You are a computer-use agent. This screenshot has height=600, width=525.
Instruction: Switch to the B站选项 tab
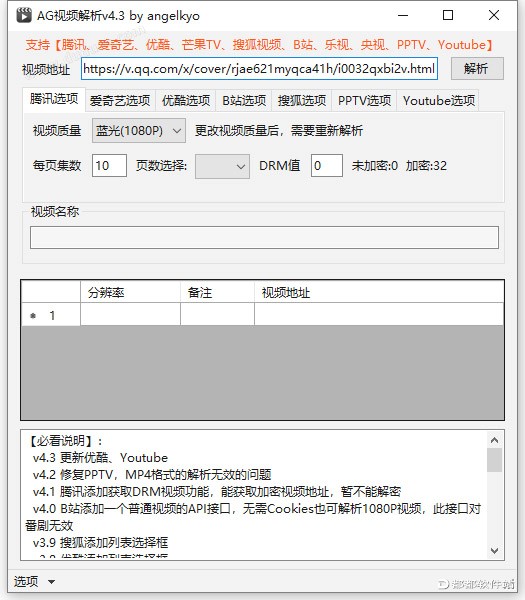point(244,101)
